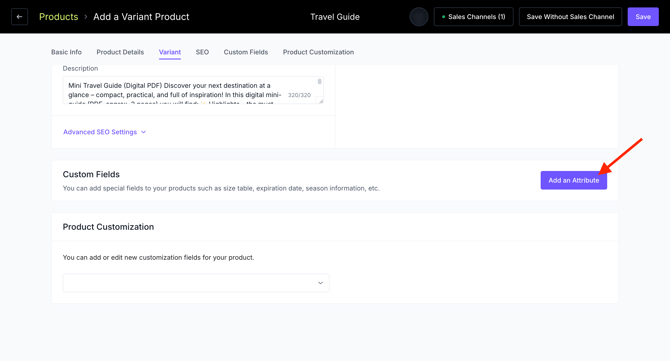Go to the Custom Fields tab
Viewport: 670px width, 361px height.
[246, 52]
